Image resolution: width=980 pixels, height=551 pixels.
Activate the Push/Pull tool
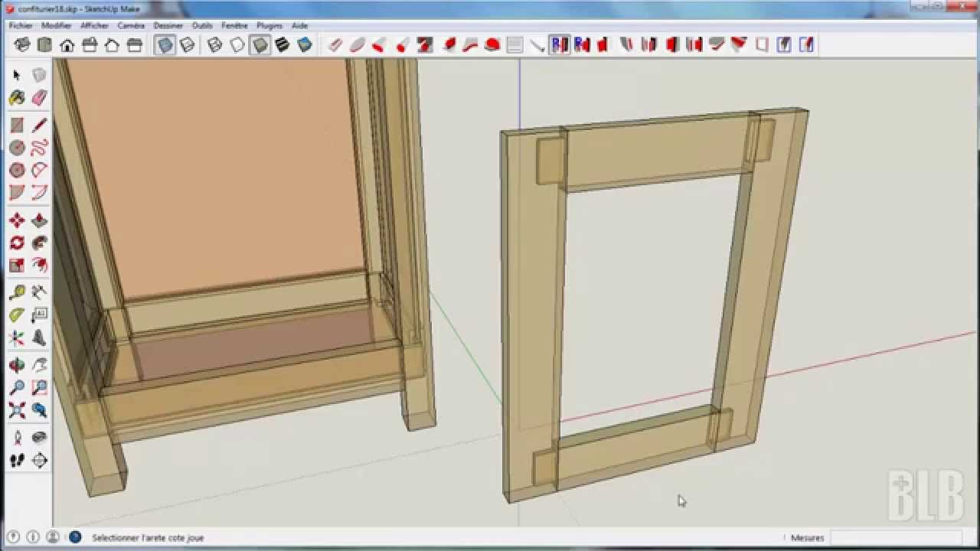39,220
